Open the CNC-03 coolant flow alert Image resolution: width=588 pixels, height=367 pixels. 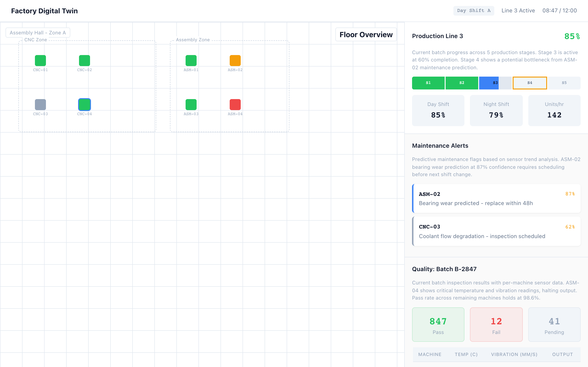point(496,231)
